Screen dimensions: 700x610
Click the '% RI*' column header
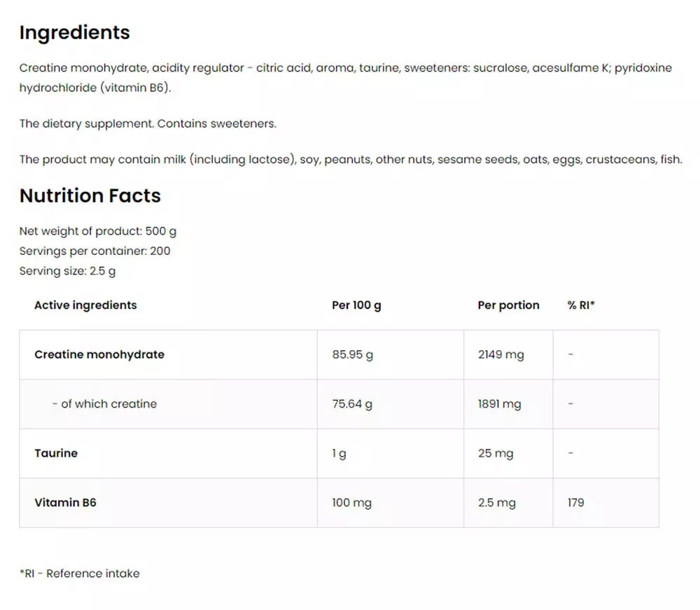coord(581,305)
